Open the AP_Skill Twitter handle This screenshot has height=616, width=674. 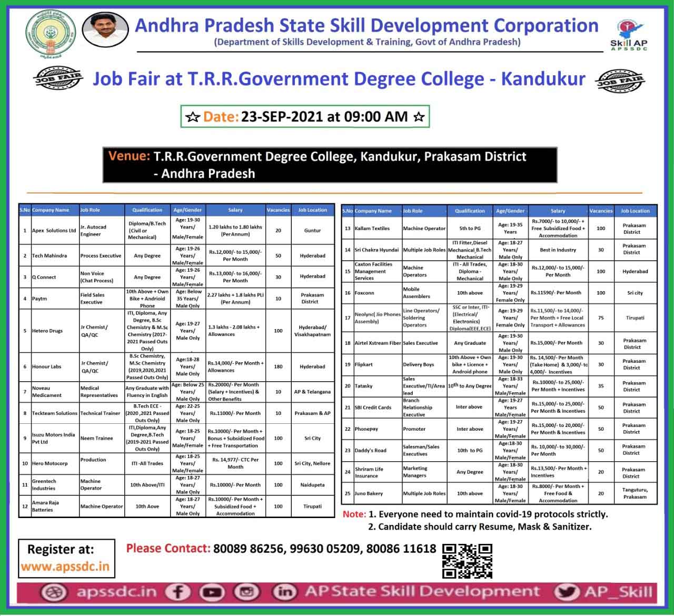[618, 592]
